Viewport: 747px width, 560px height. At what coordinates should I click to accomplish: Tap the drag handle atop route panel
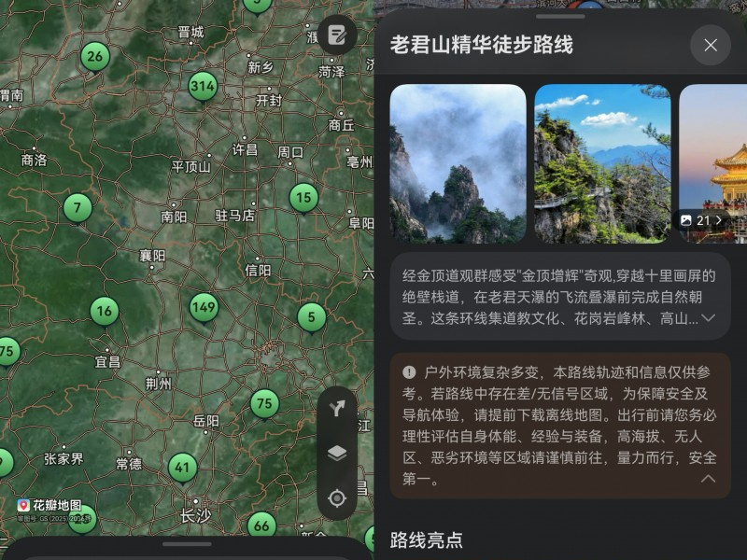pyautogui.click(x=560, y=16)
